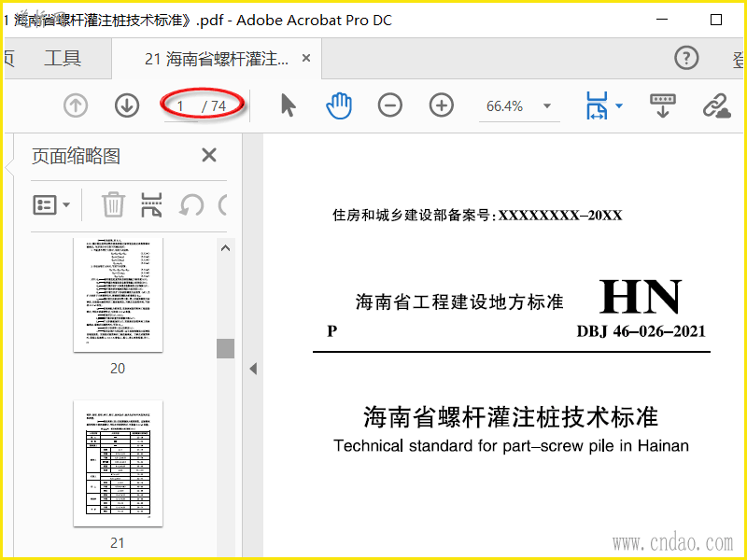Click the thumbnail panel scrollbar handle
This screenshot has width=747, height=560.
tap(225, 348)
